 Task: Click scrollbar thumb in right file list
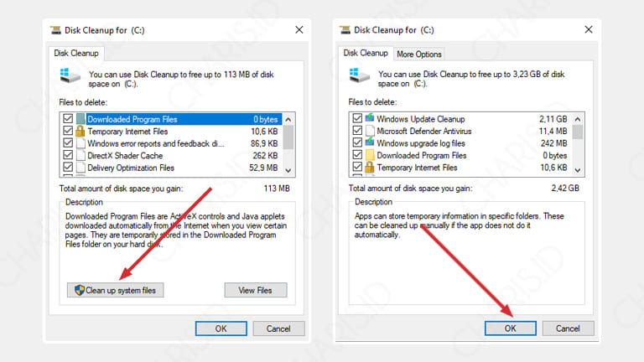tap(578, 132)
